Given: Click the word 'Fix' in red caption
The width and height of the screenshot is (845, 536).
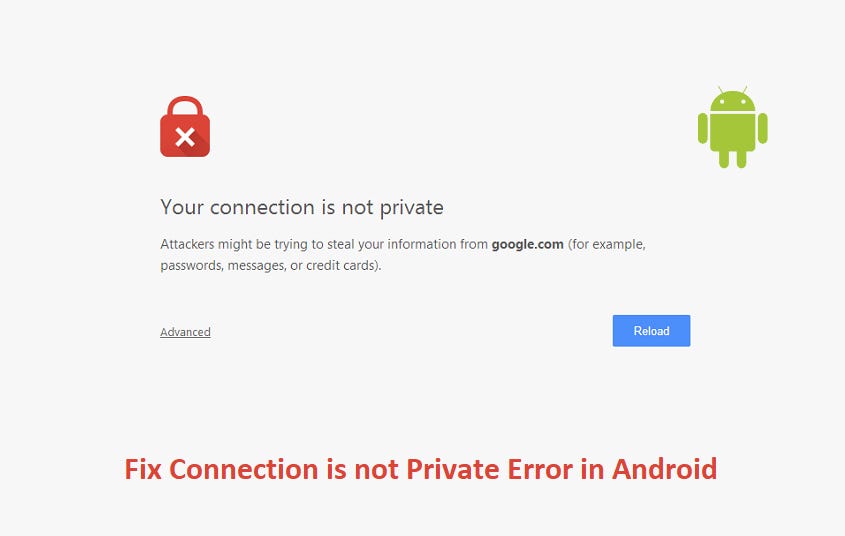Looking at the screenshot, I should click(x=143, y=469).
